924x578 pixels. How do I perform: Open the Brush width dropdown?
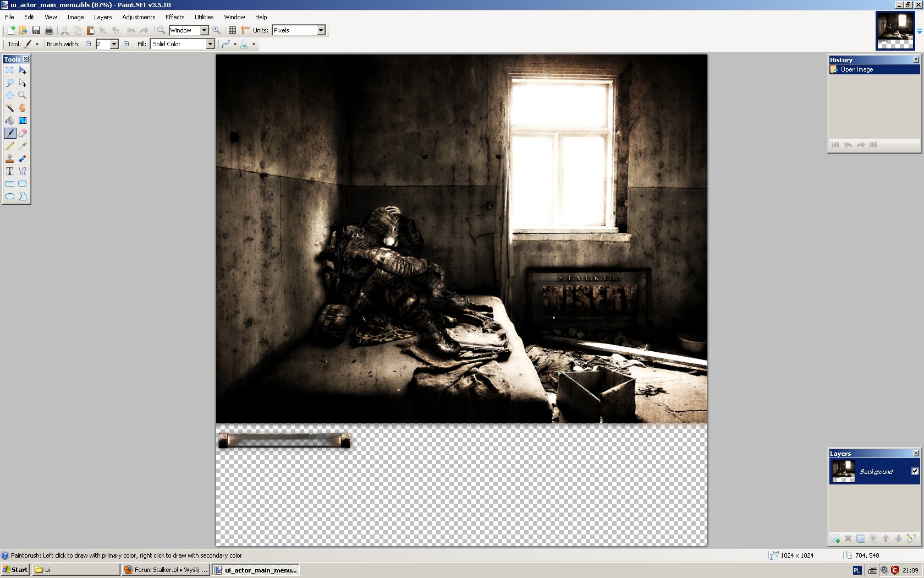tap(114, 44)
